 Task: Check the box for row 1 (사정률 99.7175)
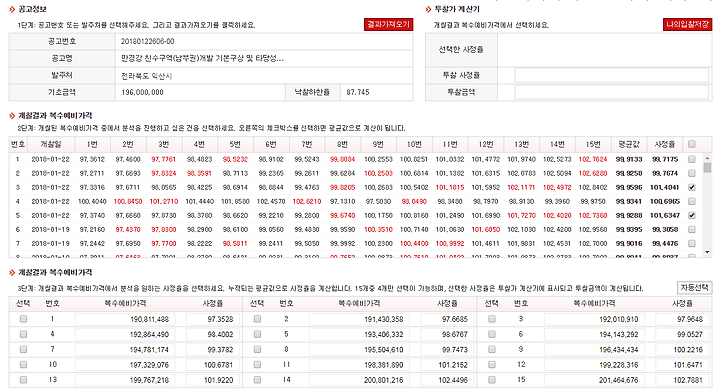692,159
